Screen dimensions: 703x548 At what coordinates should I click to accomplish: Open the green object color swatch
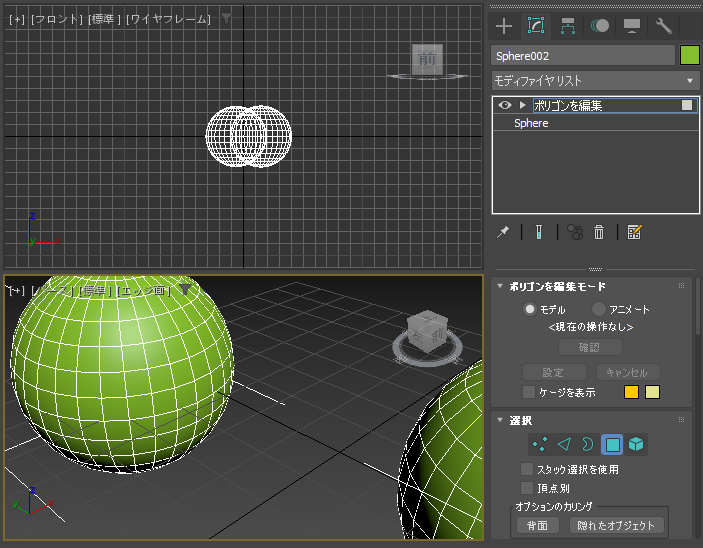pyautogui.click(x=690, y=56)
